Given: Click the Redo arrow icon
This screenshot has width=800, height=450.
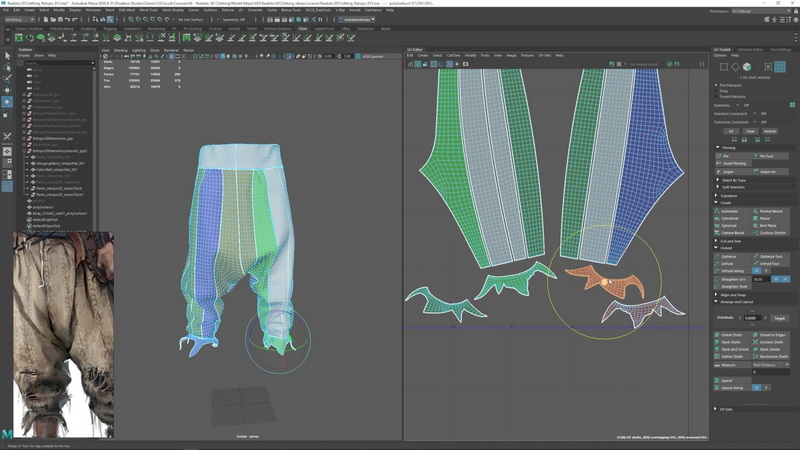Looking at the screenshot, I should click(x=74, y=19).
